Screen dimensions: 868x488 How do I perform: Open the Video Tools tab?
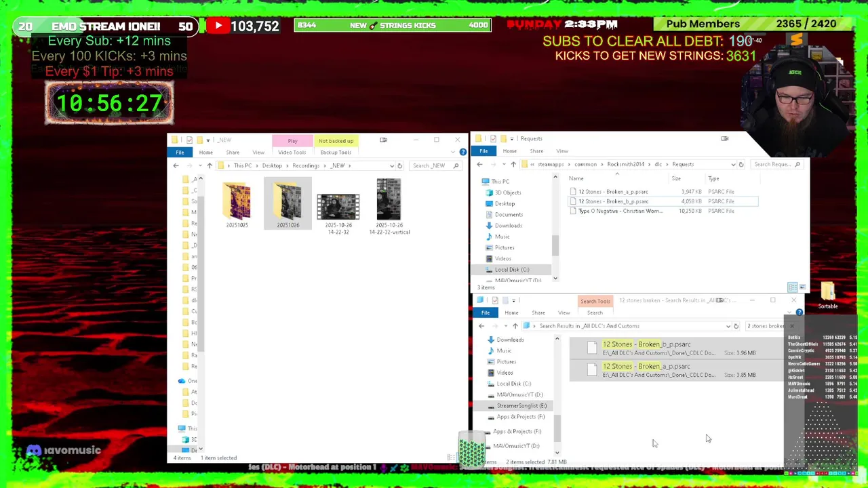pos(292,152)
